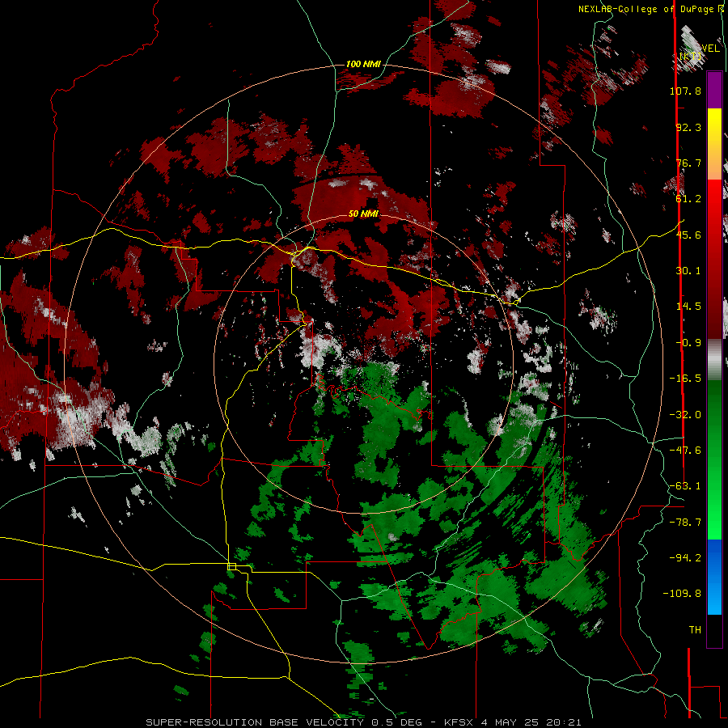Click the 92.3 velocity scale value
The width and height of the screenshot is (728, 728).
point(688,127)
